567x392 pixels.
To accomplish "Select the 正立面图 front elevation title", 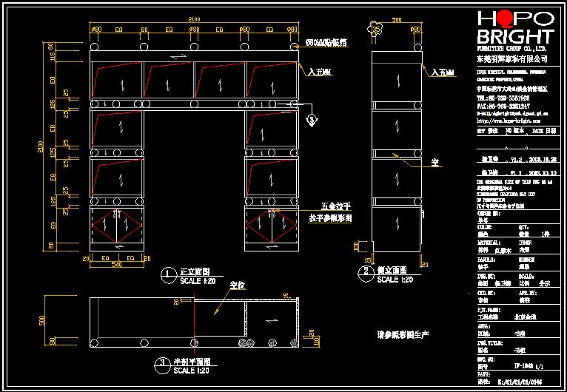I will [x=195, y=272].
